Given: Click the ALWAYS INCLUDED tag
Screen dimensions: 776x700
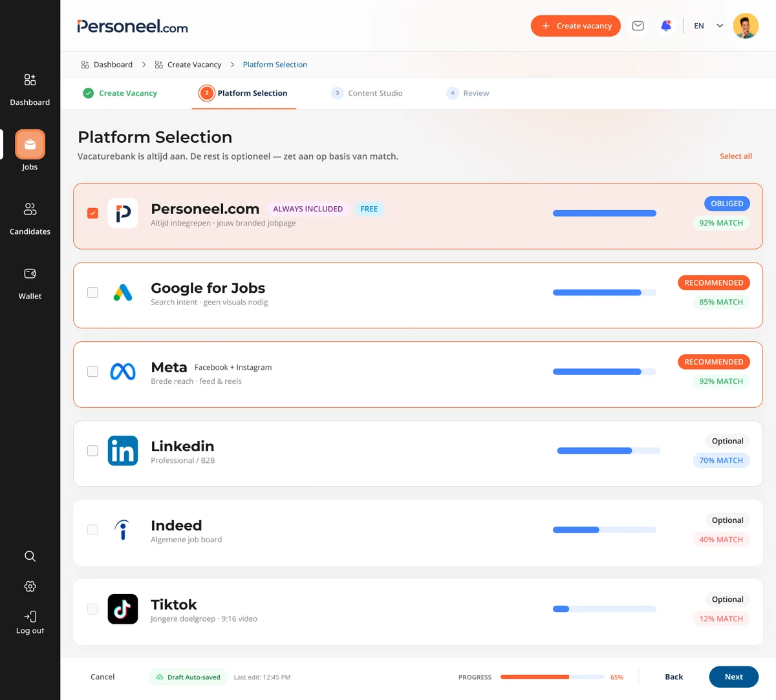Looking at the screenshot, I should 308,209.
